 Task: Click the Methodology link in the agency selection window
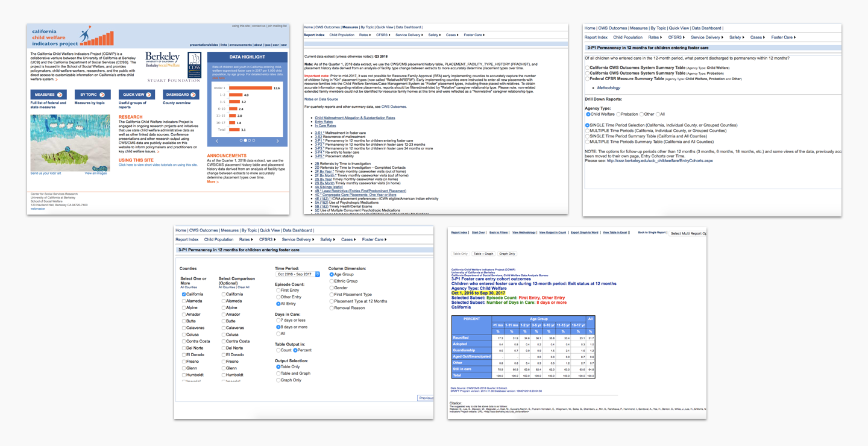point(608,88)
